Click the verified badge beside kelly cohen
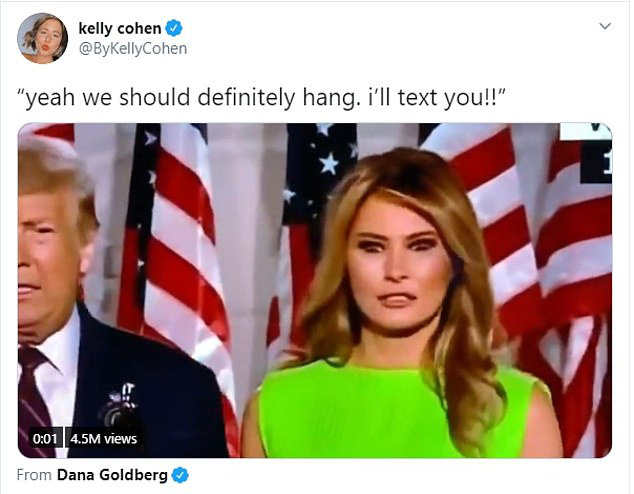634x494 pixels. click(x=174, y=28)
